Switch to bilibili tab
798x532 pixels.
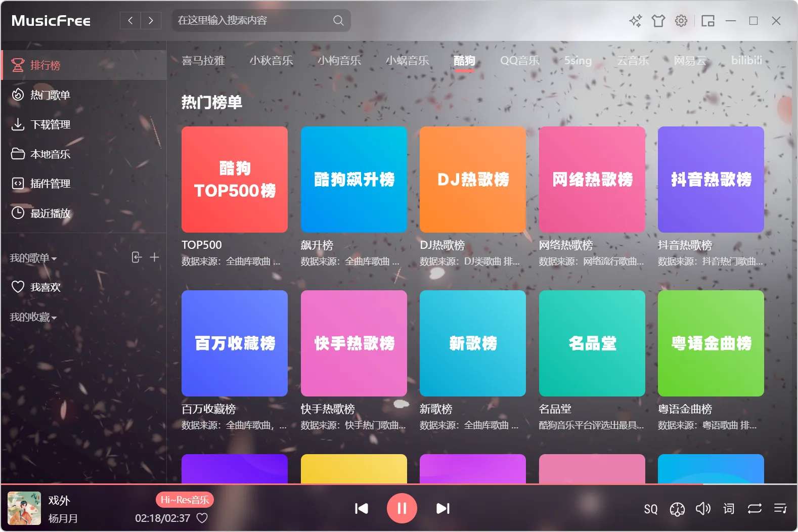click(746, 60)
